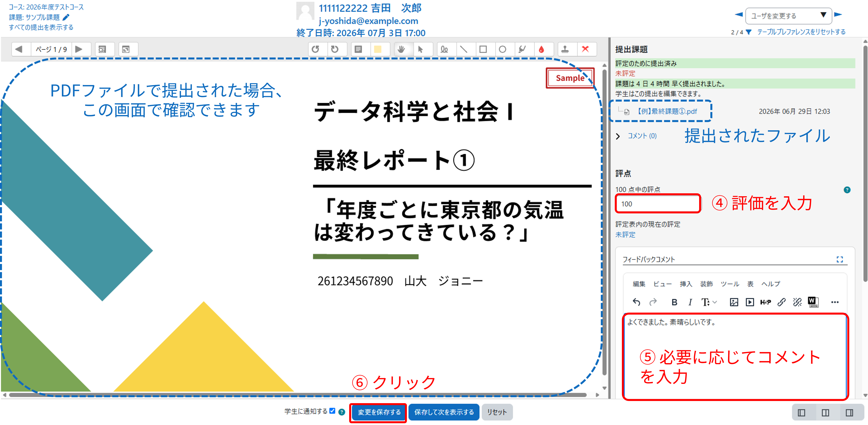This screenshot has width=868, height=425.
Task: Click the undo icon in editor
Action: tap(636, 302)
